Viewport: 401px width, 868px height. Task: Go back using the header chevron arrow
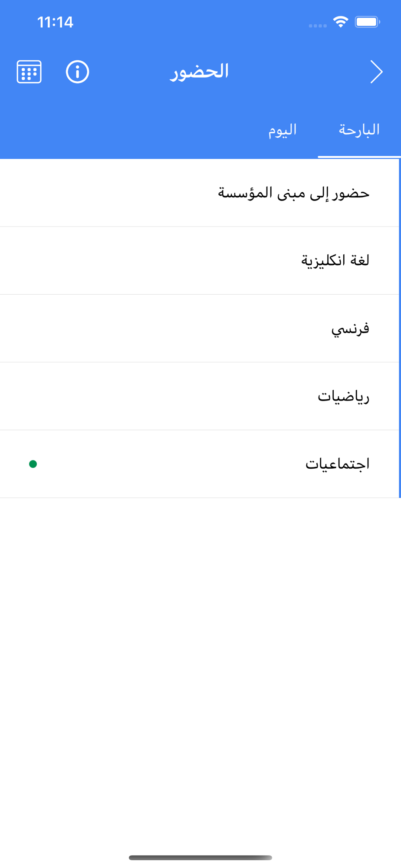click(x=376, y=72)
